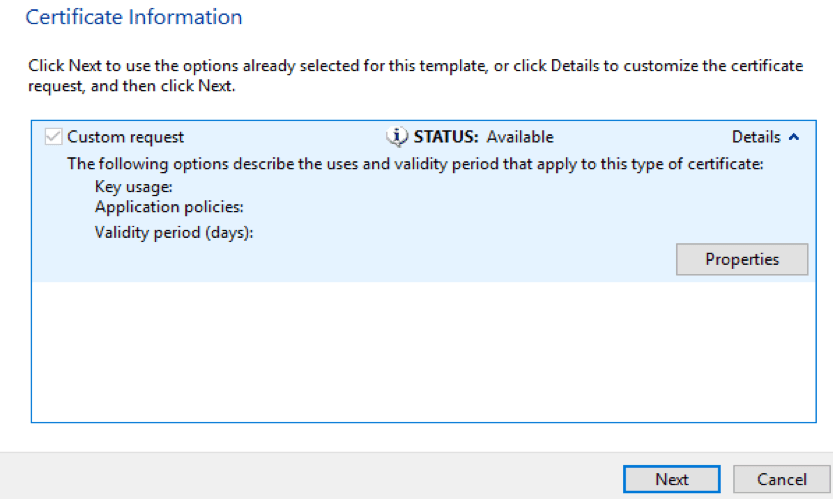Click blank space left of Properties button
833x499 pixels.
400,260
